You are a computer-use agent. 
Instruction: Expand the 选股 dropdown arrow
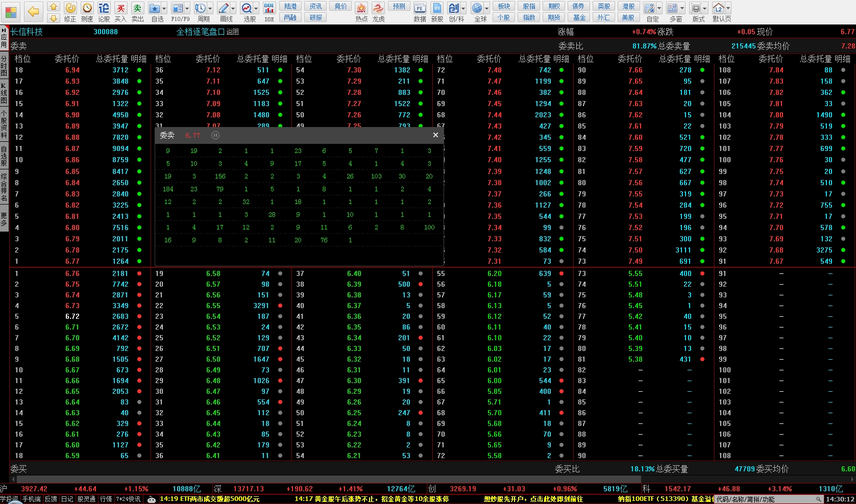click(256, 9)
